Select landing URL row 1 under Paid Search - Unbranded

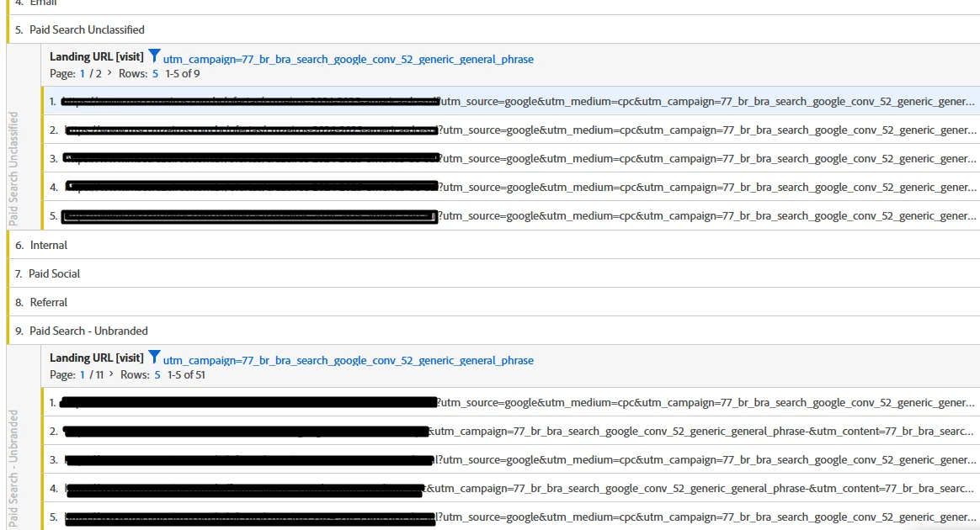coord(511,403)
